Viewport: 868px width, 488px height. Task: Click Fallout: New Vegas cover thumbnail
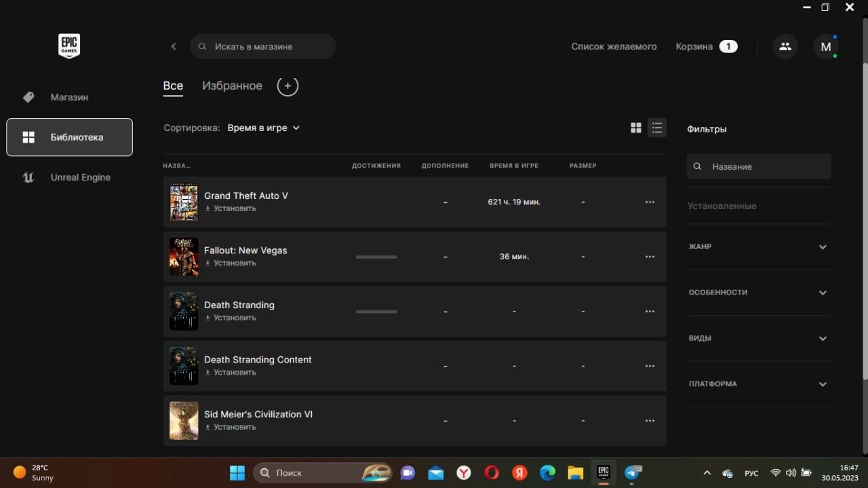point(184,257)
